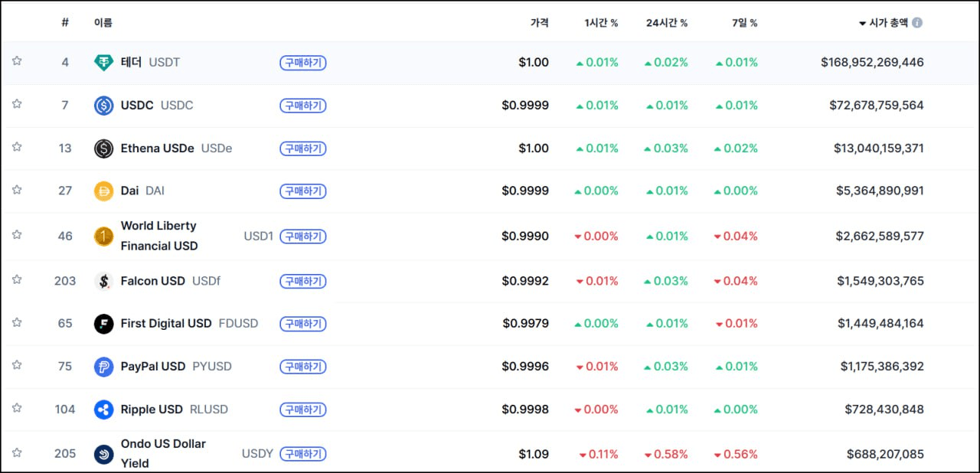Click 구매하기 next to USD1
This screenshot has height=473, width=980.
tap(303, 236)
